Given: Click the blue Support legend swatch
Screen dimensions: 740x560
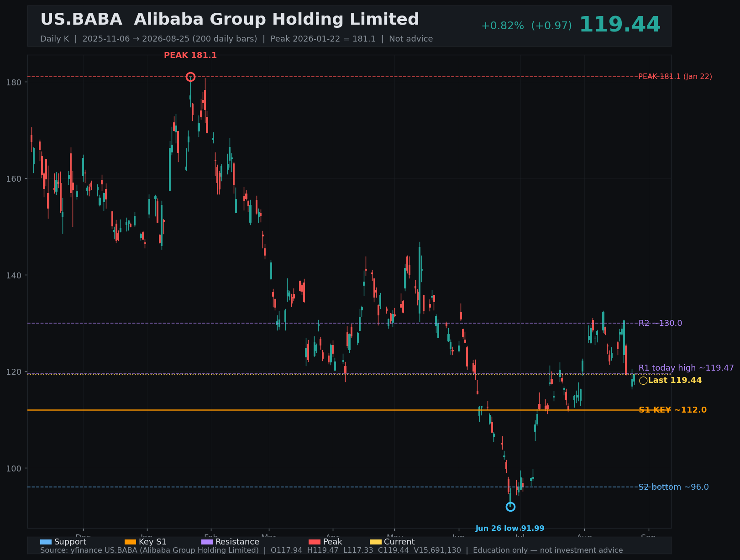Looking at the screenshot, I should coord(46,542).
